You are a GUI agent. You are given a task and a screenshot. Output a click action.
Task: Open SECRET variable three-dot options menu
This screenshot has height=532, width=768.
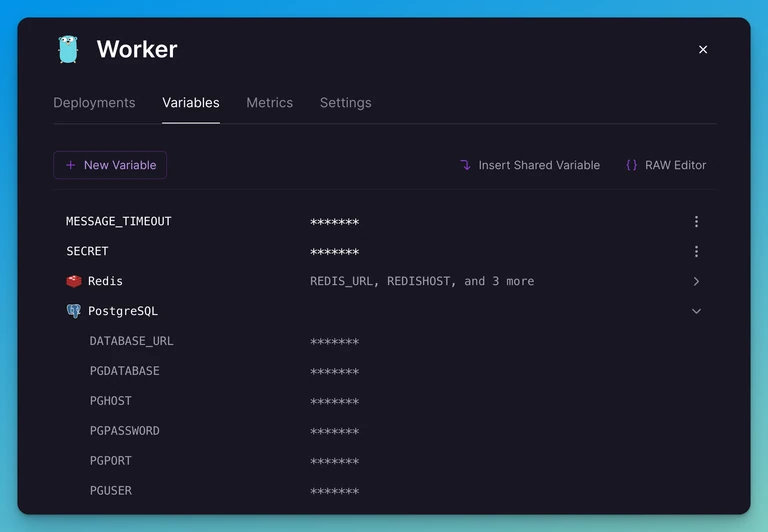click(696, 251)
